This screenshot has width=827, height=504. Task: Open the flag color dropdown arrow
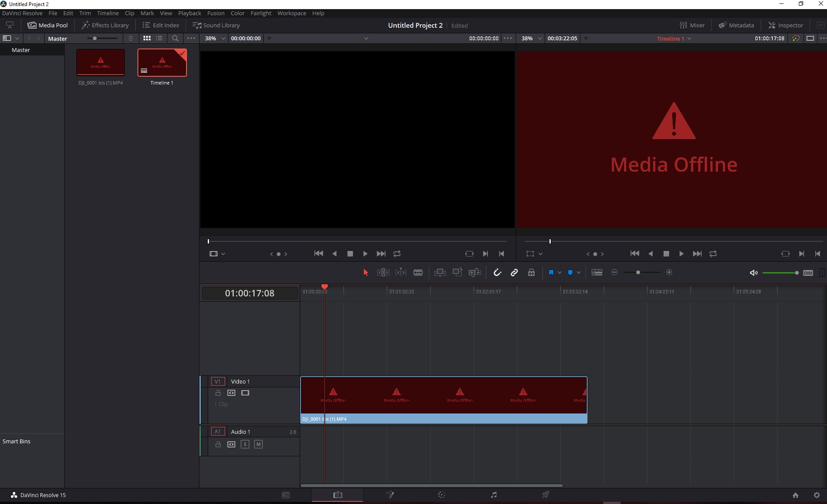[559, 273]
